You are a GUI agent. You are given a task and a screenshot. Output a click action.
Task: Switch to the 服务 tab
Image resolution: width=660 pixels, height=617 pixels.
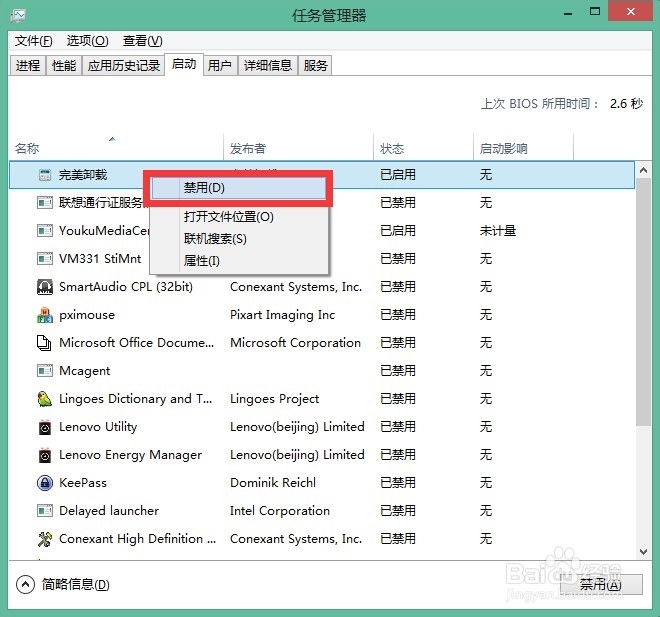point(315,65)
